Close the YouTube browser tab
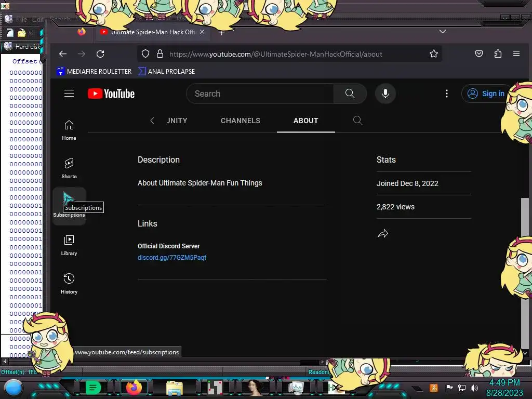Image resolution: width=532 pixels, height=399 pixels. click(202, 32)
